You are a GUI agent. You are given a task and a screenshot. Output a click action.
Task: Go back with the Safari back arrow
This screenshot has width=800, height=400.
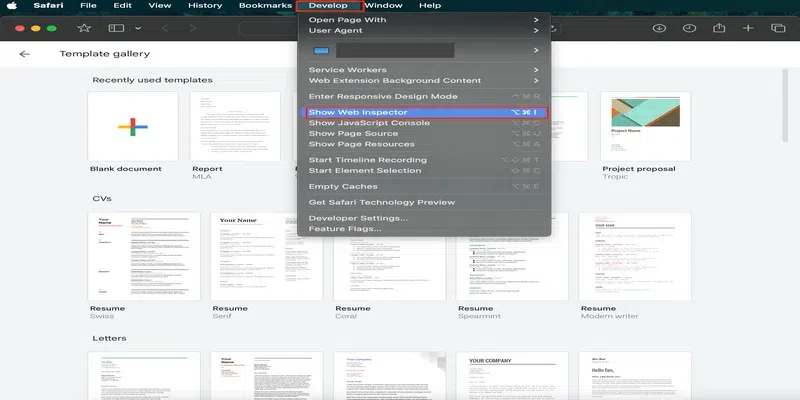pyautogui.click(x=165, y=28)
